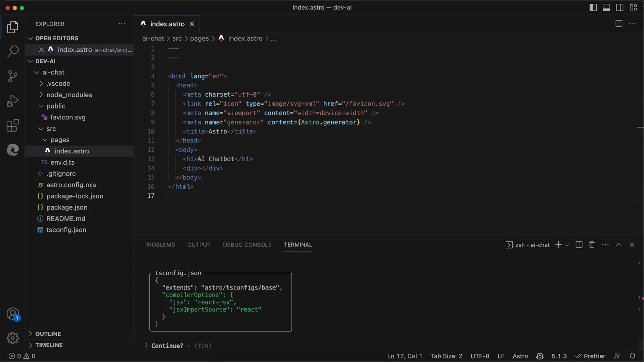
Task: Switch to the Output tab
Action: [x=199, y=245]
